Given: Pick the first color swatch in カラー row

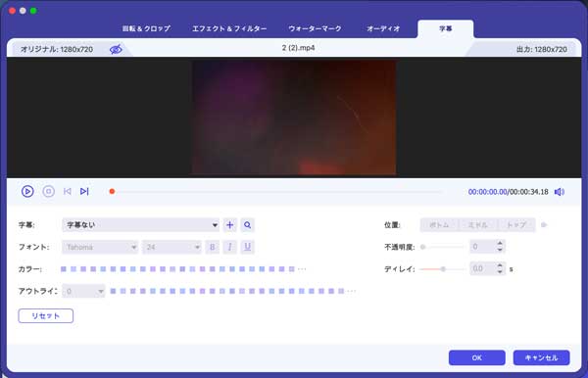Looking at the screenshot, I should click(x=64, y=269).
